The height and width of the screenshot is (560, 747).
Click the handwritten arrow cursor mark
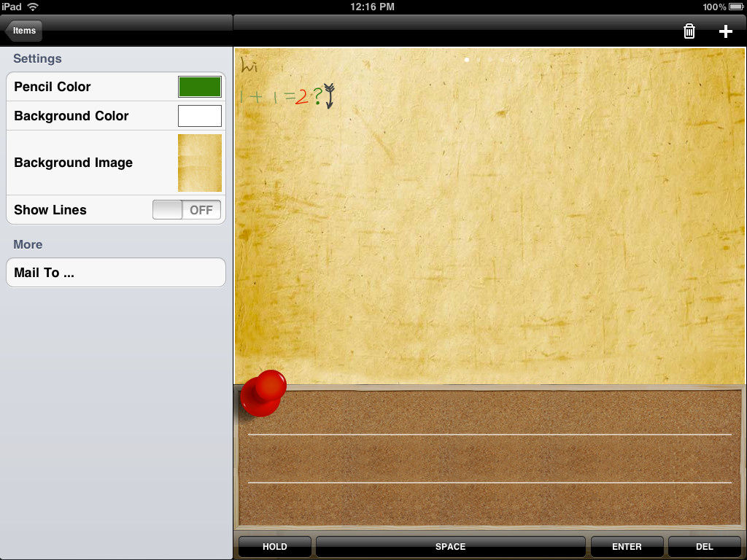point(329,96)
